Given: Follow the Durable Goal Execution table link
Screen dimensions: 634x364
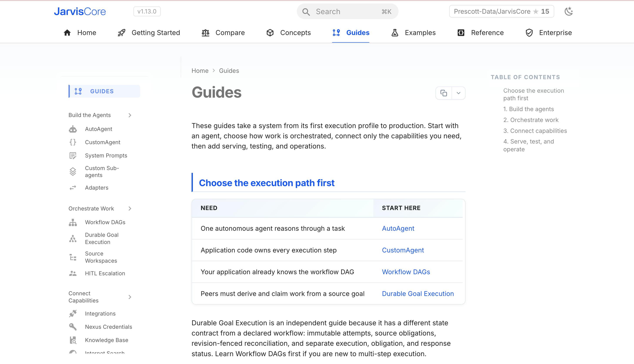Looking at the screenshot, I should 418,294.
